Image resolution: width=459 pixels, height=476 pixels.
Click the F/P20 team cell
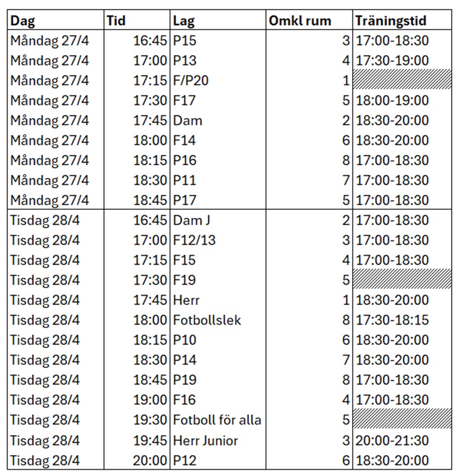[x=191, y=81]
